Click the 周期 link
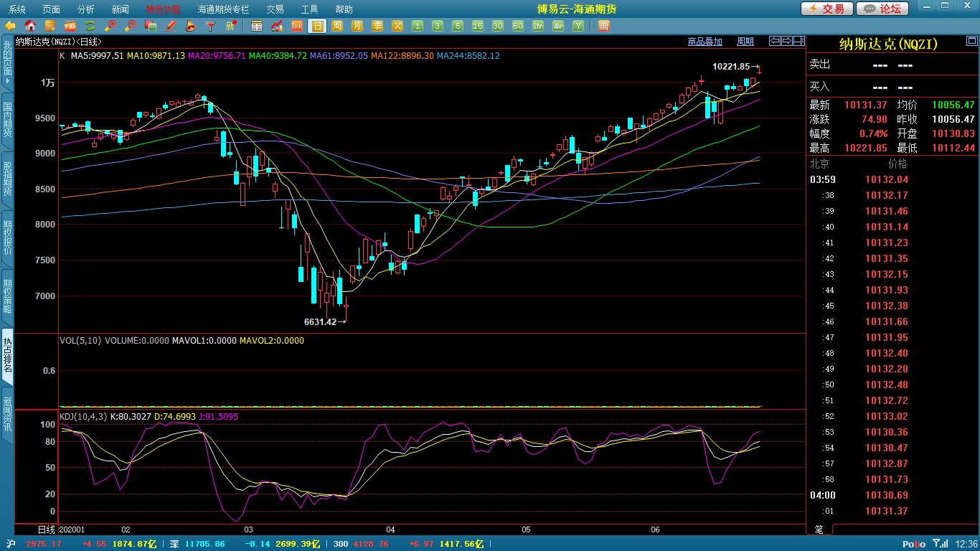Viewport: 980px width, 551px height. click(745, 42)
